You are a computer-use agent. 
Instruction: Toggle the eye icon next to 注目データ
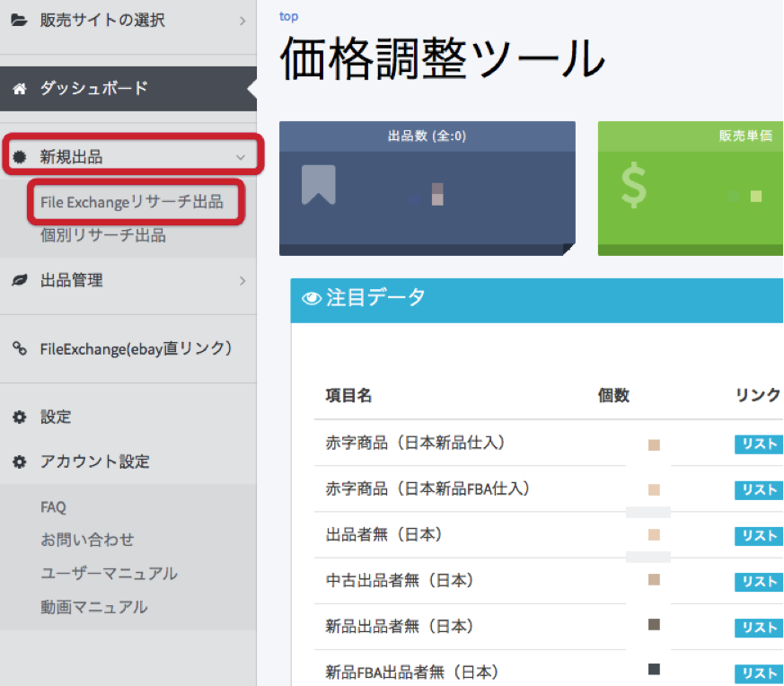point(312,299)
